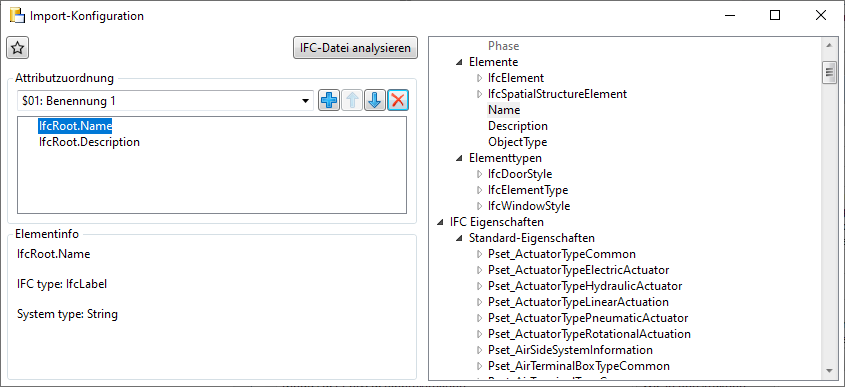Delete entry with red X icon
This screenshot has width=845, height=387.
(x=398, y=100)
